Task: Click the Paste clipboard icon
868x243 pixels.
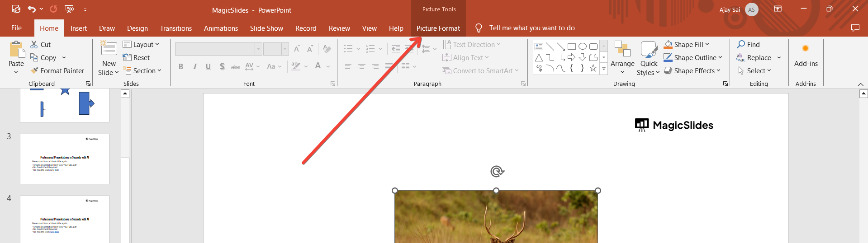Action: point(17,50)
